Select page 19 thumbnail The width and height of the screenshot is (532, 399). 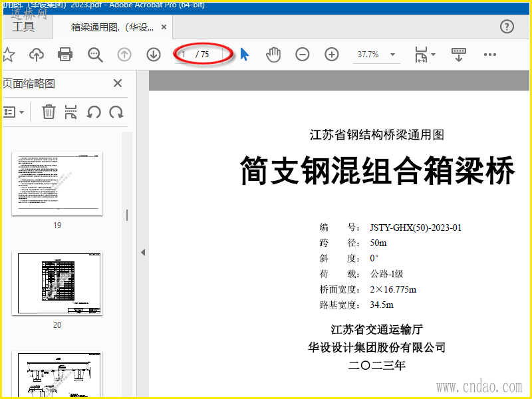57,184
